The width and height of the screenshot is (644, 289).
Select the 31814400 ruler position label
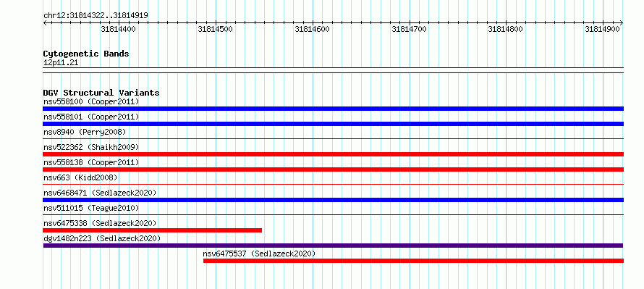tap(118, 29)
